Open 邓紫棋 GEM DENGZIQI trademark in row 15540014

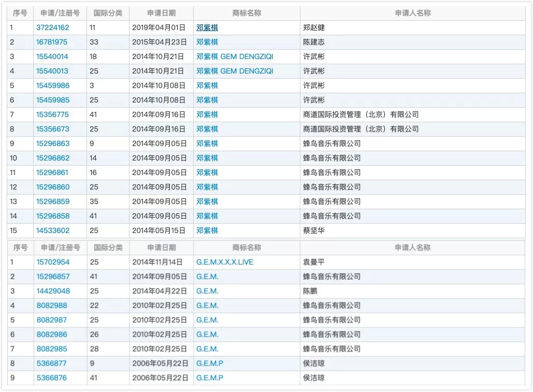(x=235, y=56)
